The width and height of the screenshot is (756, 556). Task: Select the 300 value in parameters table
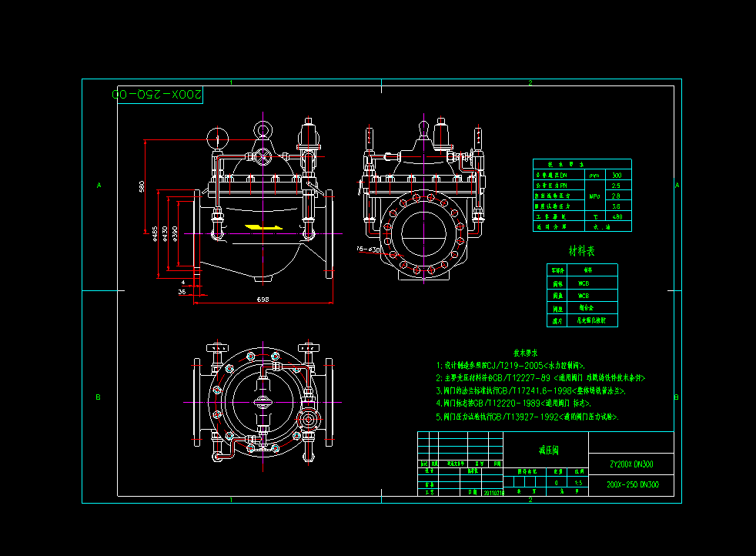617,176
